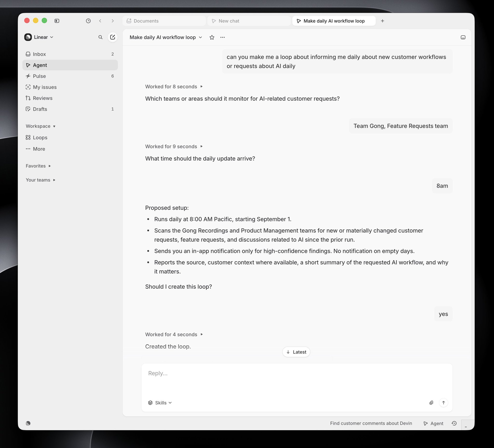
Task: Open the Linear workspace dropdown
Action: pyautogui.click(x=39, y=37)
